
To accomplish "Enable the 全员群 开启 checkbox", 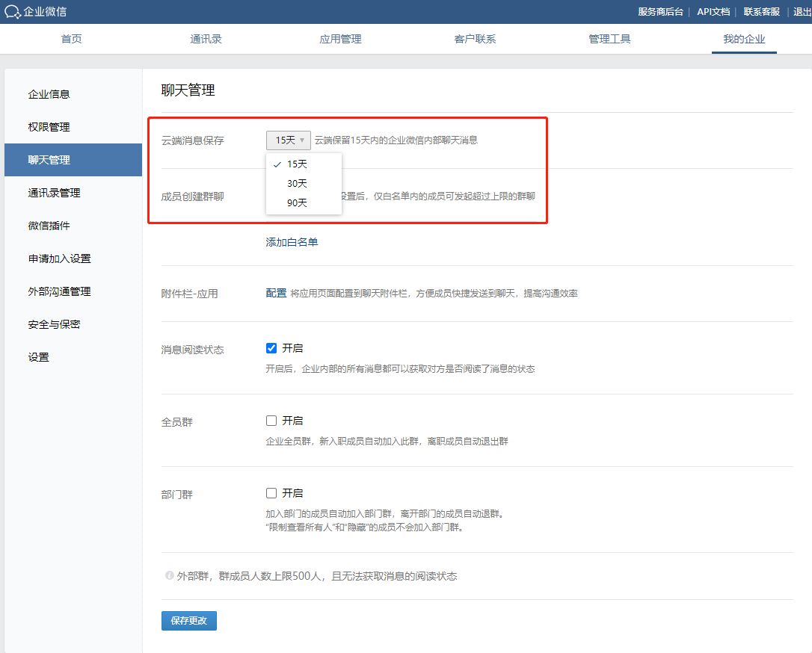I will (271, 421).
